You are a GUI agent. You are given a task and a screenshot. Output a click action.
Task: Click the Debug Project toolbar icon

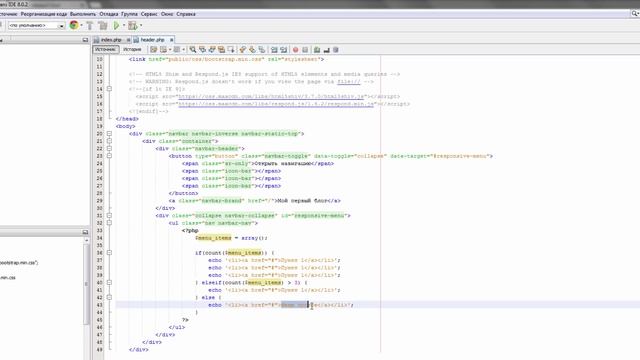132,25
